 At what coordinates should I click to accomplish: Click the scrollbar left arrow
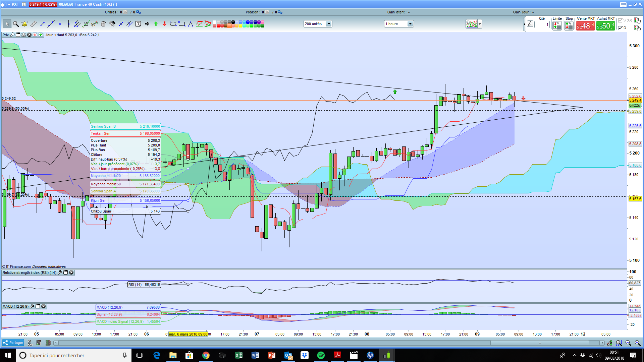(56, 343)
